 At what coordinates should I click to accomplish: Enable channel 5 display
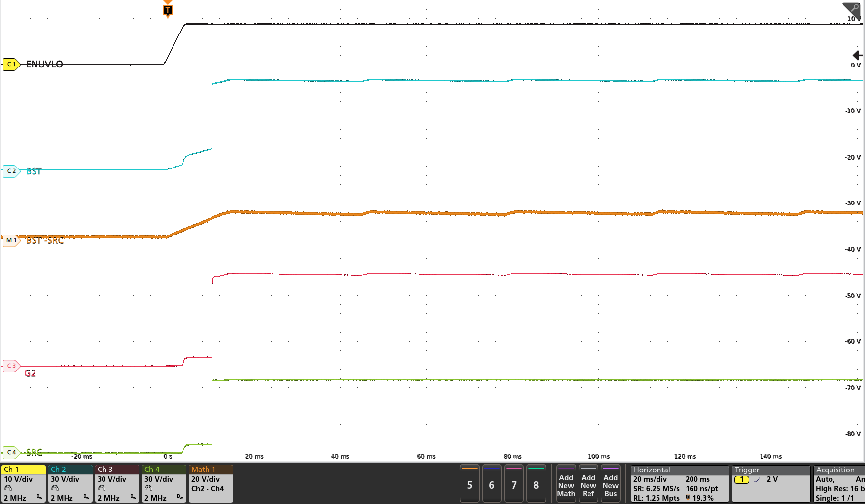pos(469,484)
